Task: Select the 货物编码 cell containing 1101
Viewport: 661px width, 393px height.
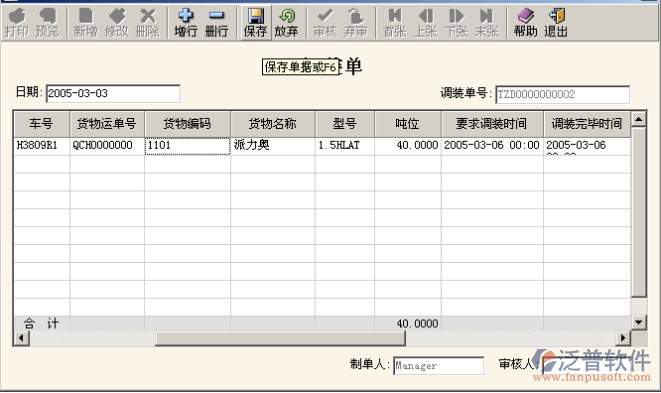Action: point(188,145)
